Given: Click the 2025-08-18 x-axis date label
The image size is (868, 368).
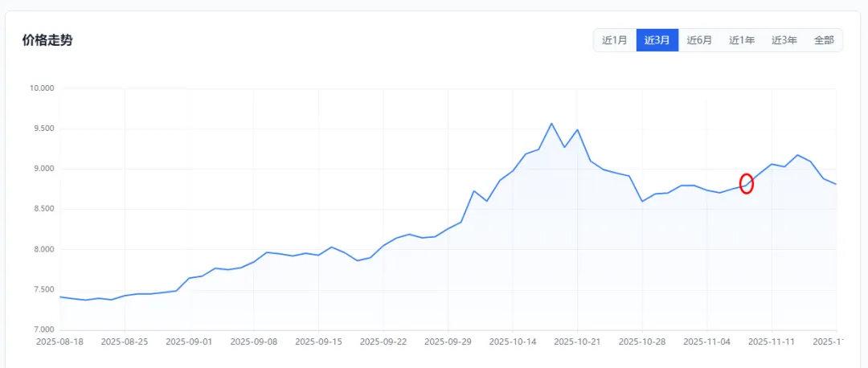Looking at the screenshot, I should pyautogui.click(x=59, y=341).
